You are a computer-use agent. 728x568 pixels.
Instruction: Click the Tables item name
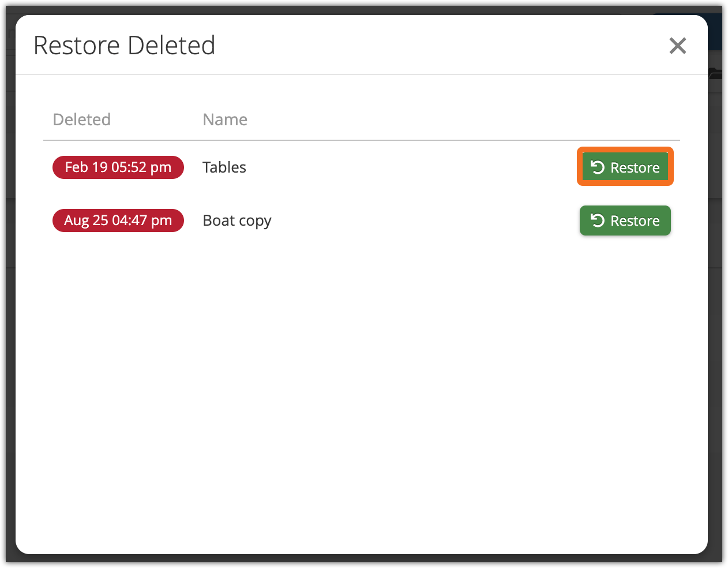(x=224, y=167)
